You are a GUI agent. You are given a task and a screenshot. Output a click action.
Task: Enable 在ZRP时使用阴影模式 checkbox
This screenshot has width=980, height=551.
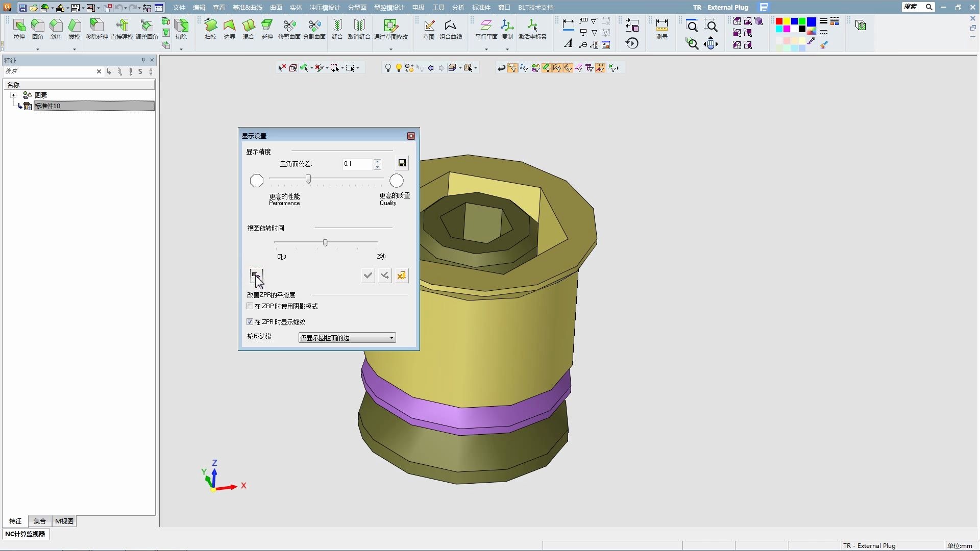point(250,306)
